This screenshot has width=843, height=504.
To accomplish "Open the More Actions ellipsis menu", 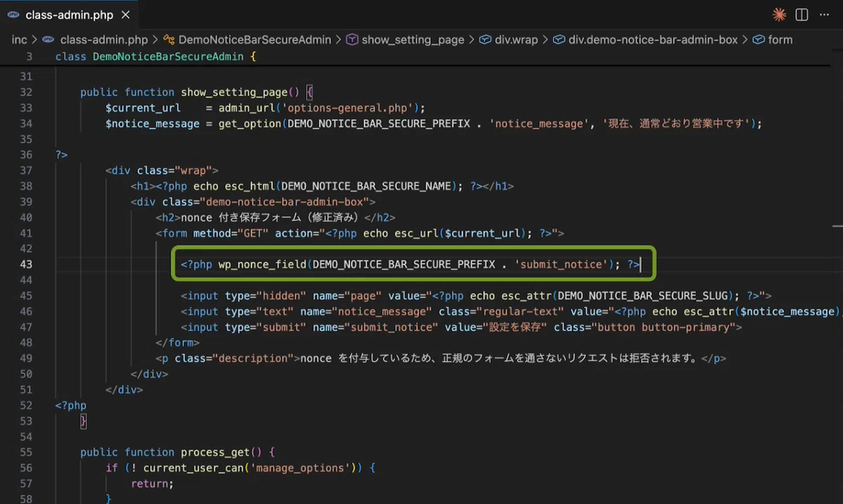I will click(824, 15).
